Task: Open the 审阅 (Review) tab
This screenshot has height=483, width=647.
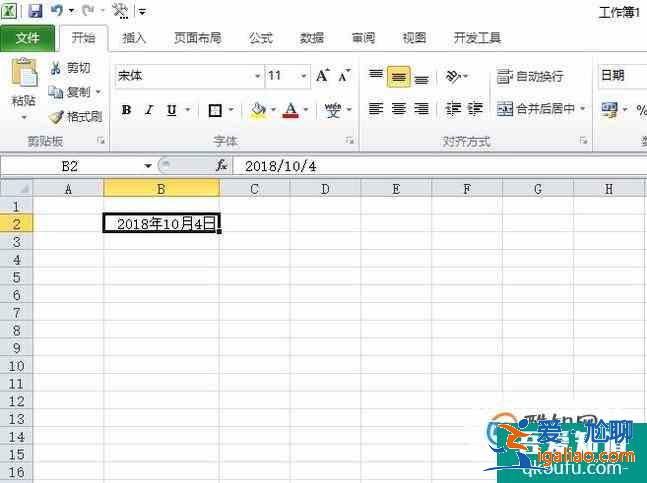Action: click(x=363, y=38)
